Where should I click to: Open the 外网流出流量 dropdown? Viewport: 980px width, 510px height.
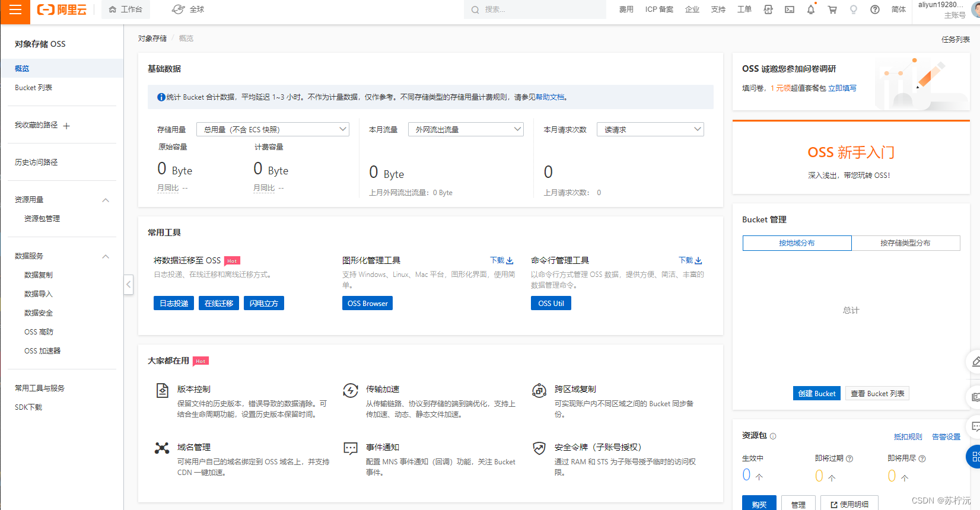466,129
